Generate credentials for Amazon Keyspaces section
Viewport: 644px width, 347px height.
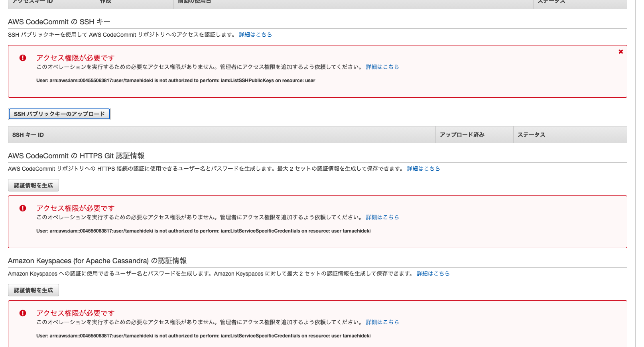(x=33, y=290)
